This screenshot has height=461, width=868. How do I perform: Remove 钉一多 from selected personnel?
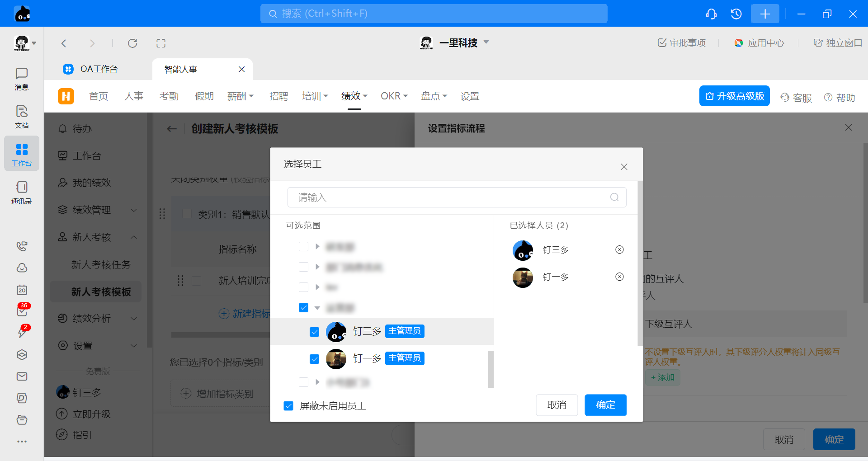pos(619,277)
